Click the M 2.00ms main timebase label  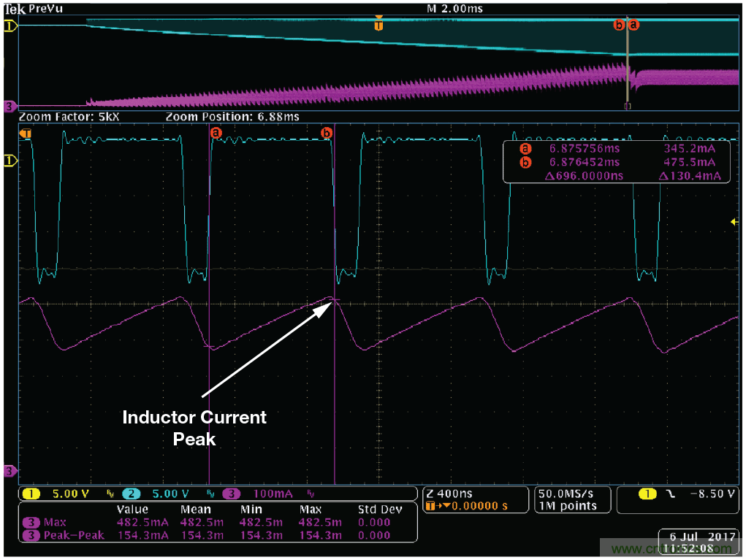[x=454, y=9]
